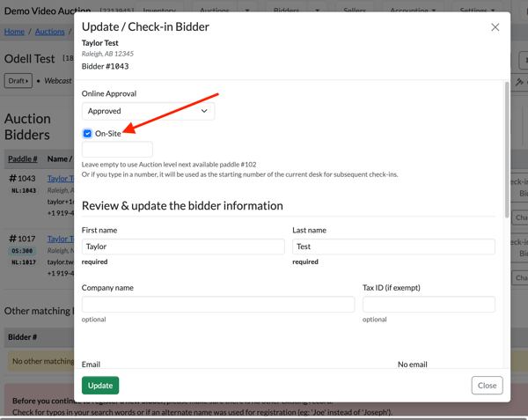Open the Bidders menu item
528x420 pixels.
point(286,10)
